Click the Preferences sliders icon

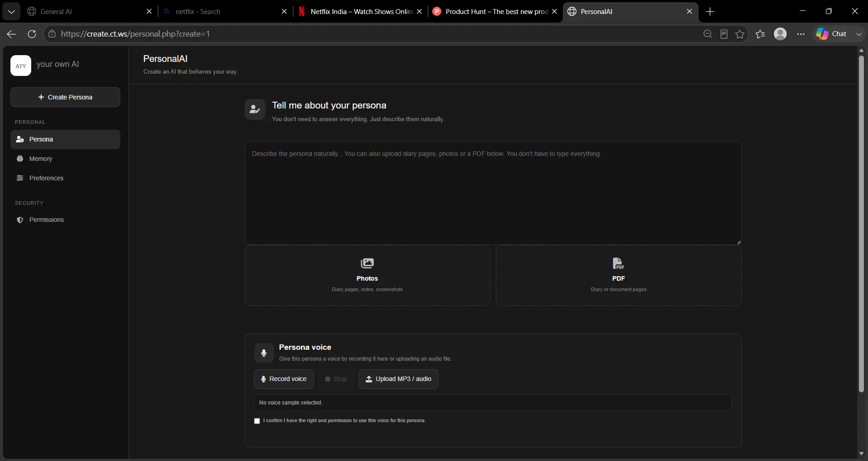click(x=20, y=178)
